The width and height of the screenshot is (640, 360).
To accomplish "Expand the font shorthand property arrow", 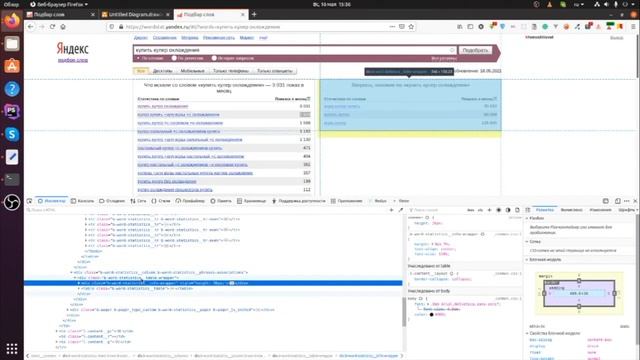I will (x=427, y=304).
